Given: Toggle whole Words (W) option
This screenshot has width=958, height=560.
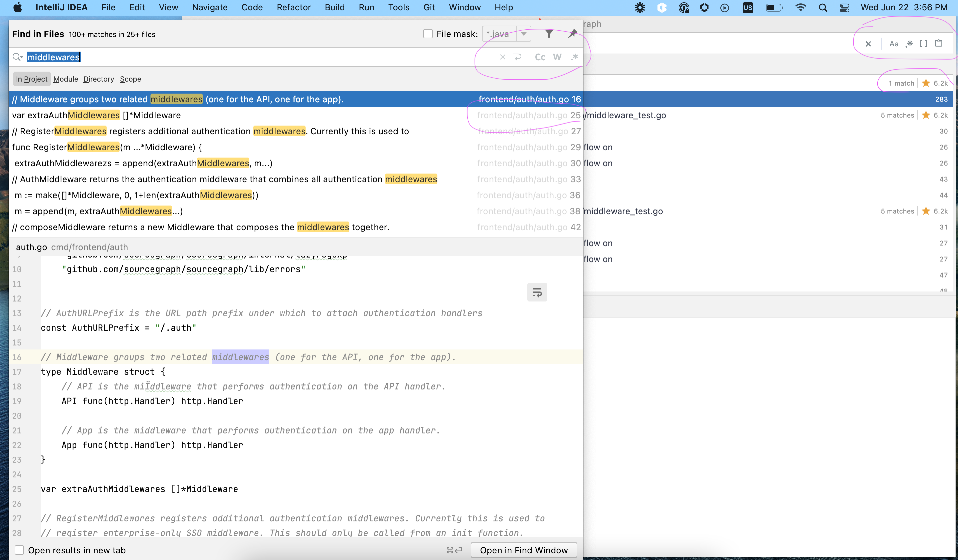Looking at the screenshot, I should (x=557, y=57).
